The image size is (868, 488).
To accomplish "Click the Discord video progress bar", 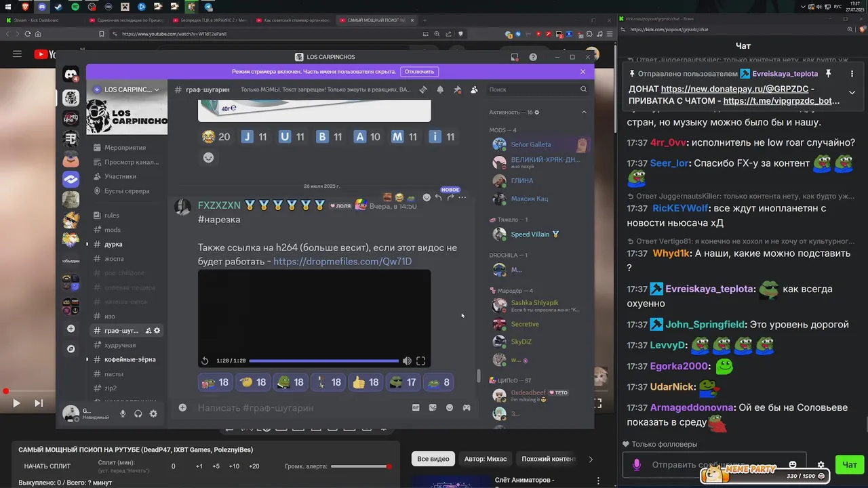I will [324, 361].
